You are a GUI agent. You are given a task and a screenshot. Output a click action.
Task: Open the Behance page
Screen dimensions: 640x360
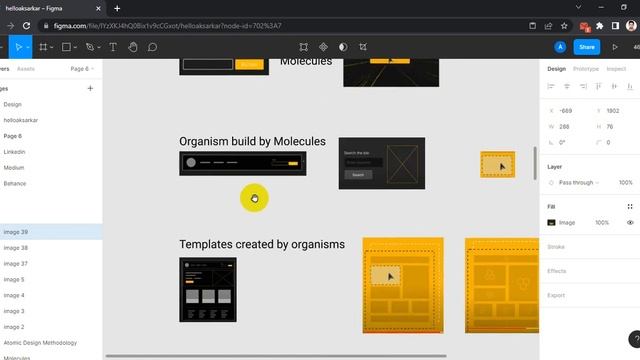(15, 184)
